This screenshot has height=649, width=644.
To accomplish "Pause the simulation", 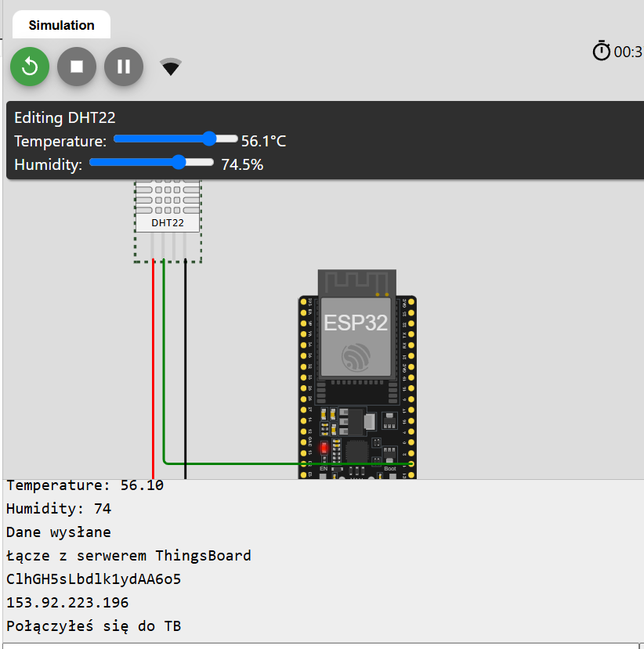I will [x=124, y=67].
